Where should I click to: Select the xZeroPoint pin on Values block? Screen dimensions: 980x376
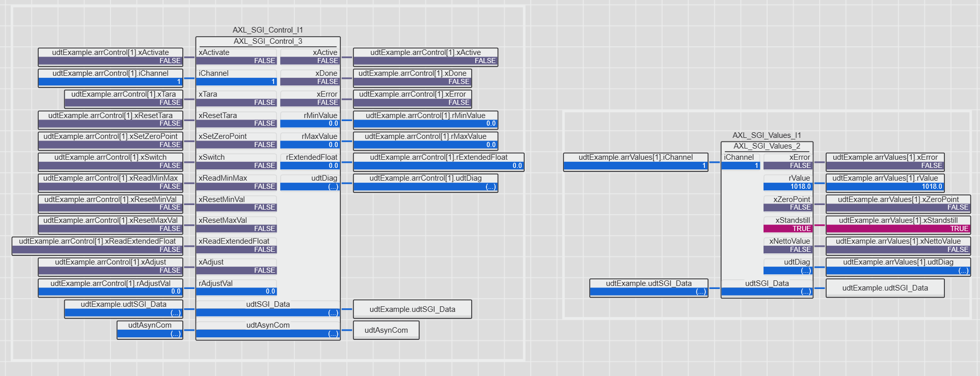tap(787, 204)
